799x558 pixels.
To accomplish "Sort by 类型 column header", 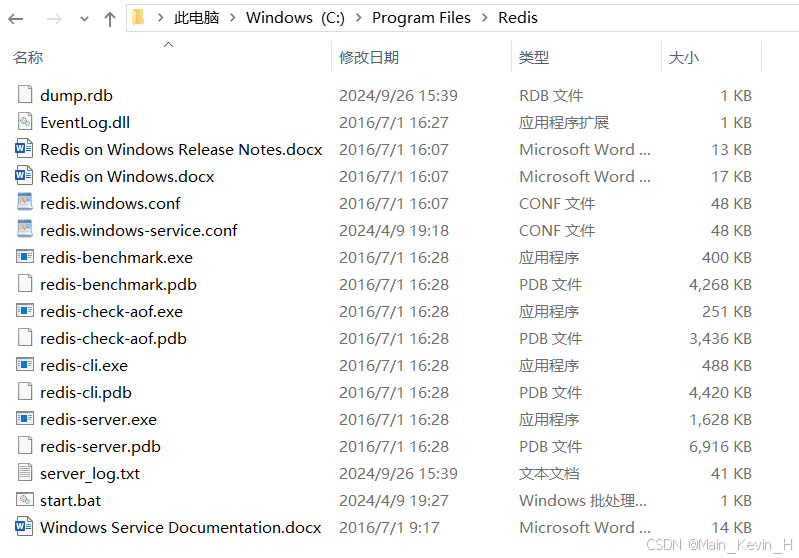I will click(534, 57).
